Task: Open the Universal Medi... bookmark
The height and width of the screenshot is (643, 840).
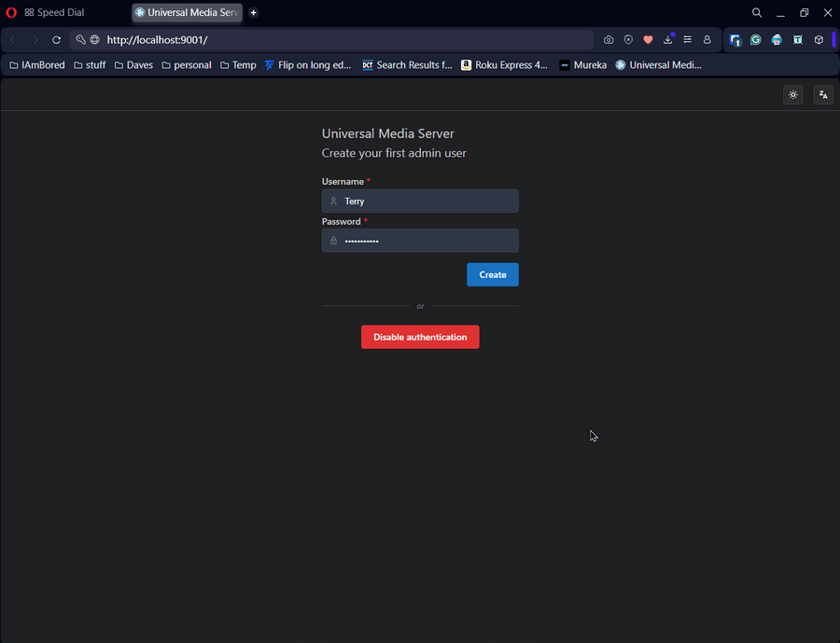Action: (x=658, y=64)
